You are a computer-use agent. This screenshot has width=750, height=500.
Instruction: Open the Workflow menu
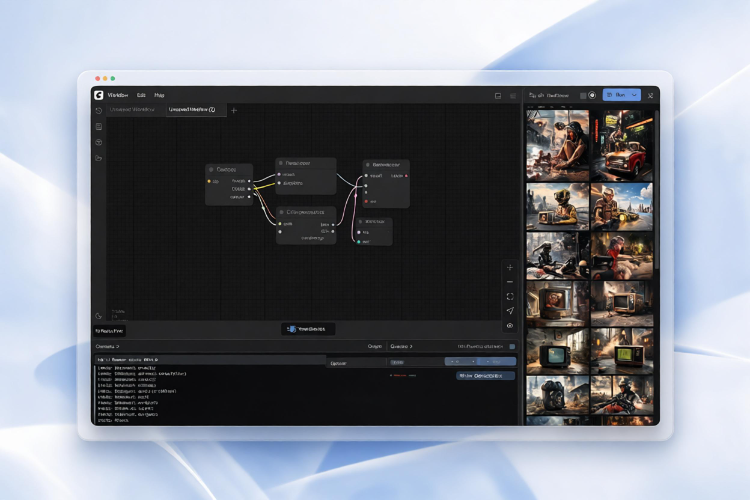(x=118, y=95)
